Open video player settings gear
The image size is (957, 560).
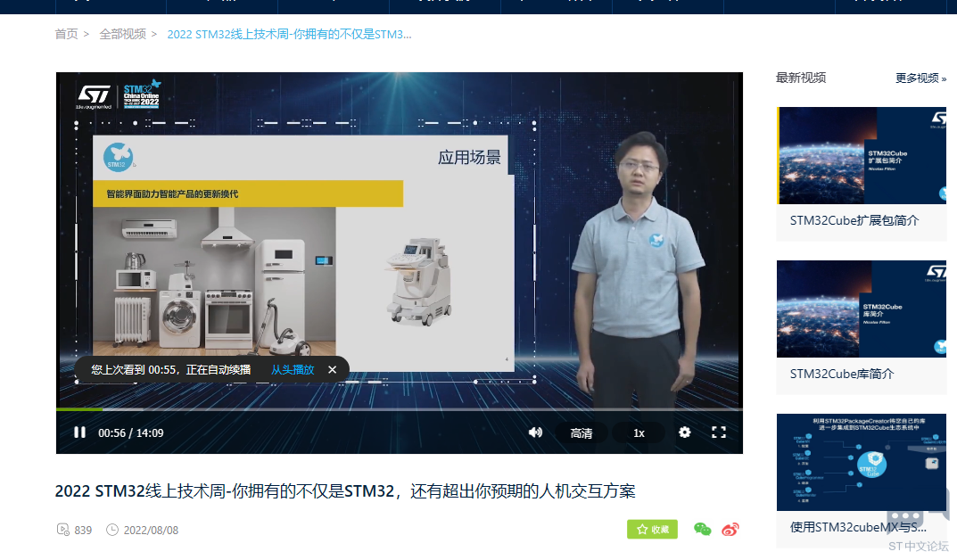(685, 432)
